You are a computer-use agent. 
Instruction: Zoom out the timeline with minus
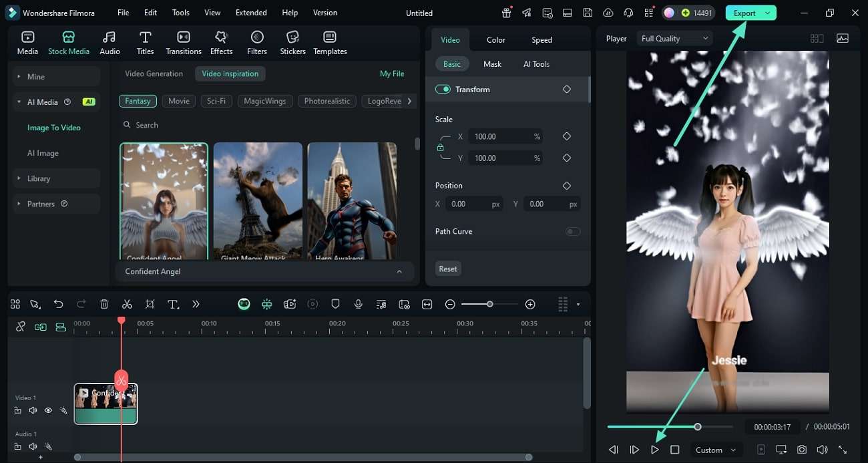450,304
